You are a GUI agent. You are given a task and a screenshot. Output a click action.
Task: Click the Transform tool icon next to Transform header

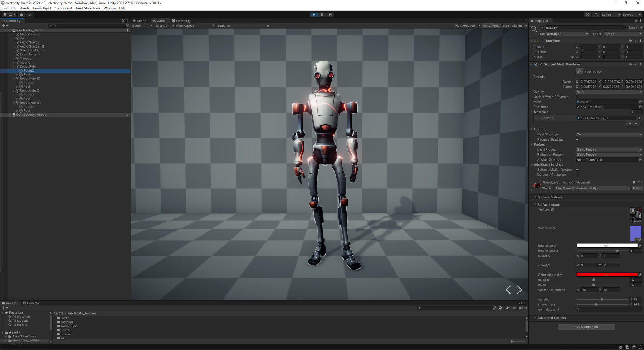coord(536,41)
